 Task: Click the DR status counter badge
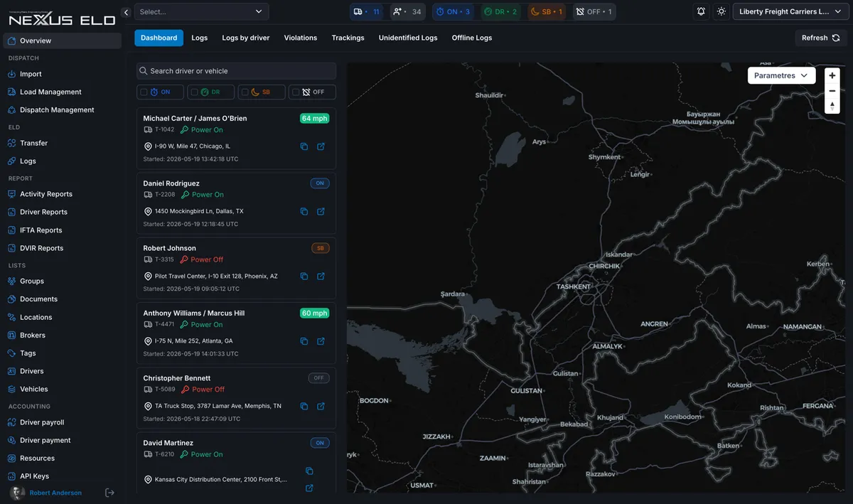click(500, 12)
